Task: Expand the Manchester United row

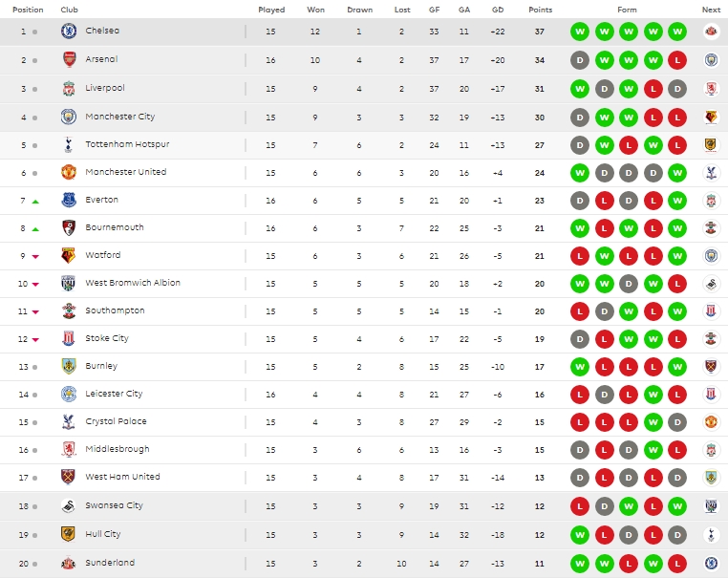Action: [x=363, y=173]
